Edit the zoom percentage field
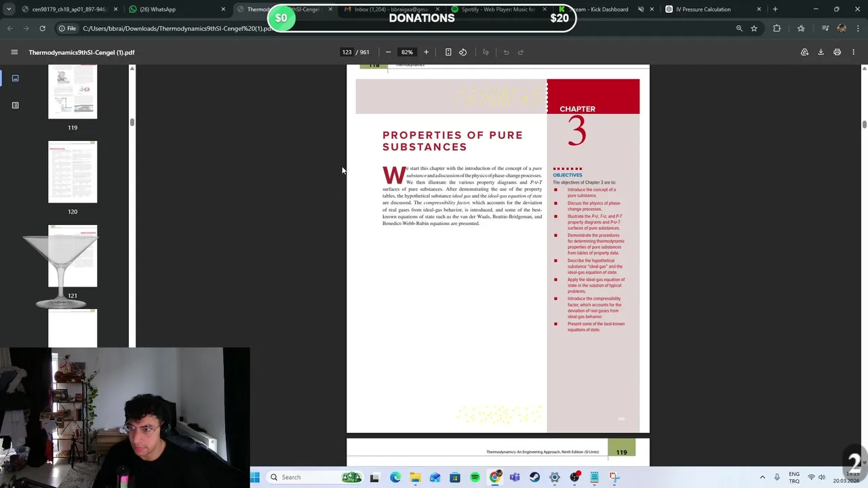This screenshot has height=488, width=868. tap(407, 52)
